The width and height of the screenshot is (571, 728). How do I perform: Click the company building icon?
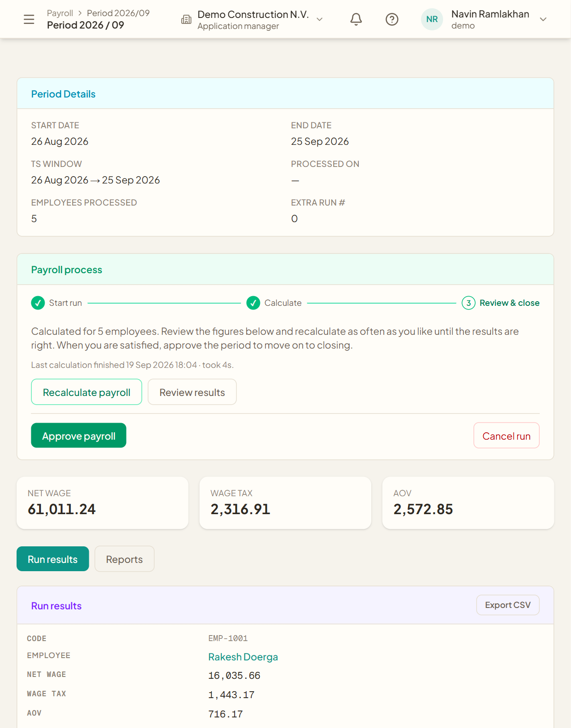(186, 19)
